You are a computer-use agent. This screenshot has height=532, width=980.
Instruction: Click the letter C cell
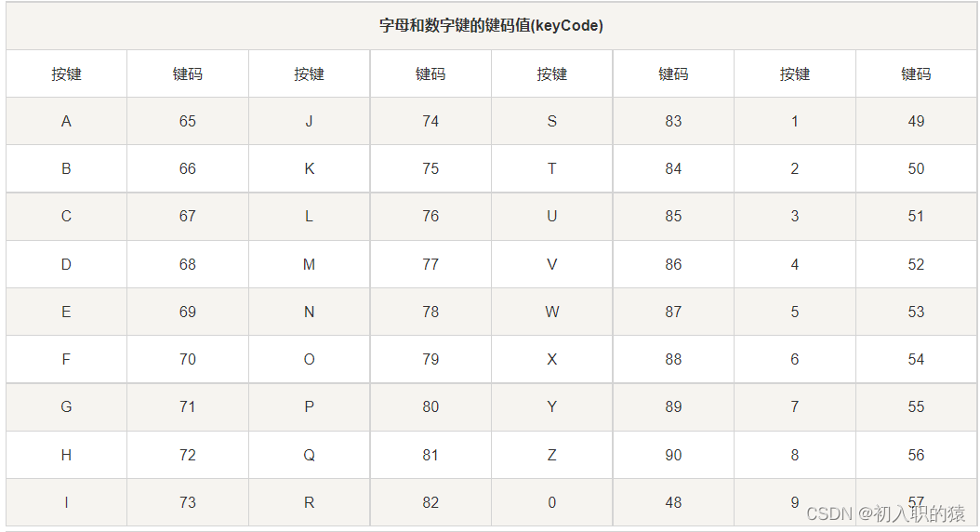[x=66, y=217]
